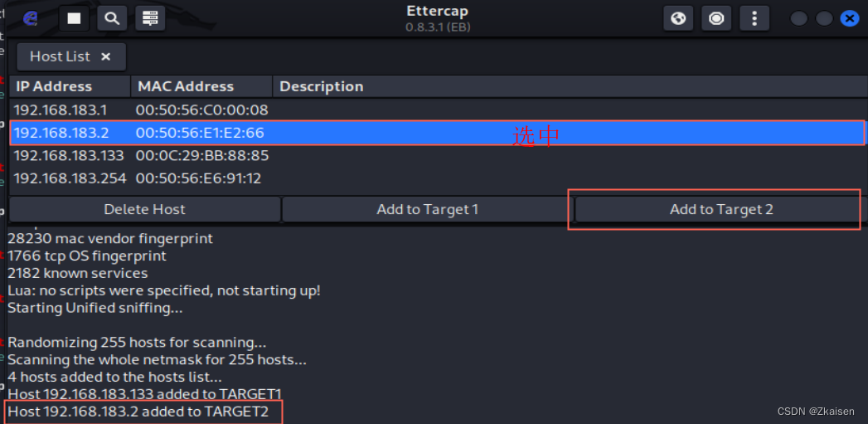Stop sniffing with the square stop button
868x424 pixels.
click(x=74, y=18)
